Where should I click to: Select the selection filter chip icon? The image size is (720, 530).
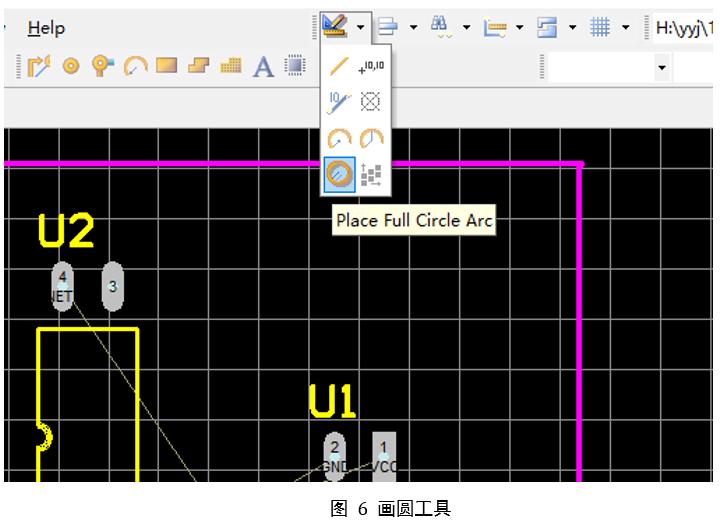point(295,65)
